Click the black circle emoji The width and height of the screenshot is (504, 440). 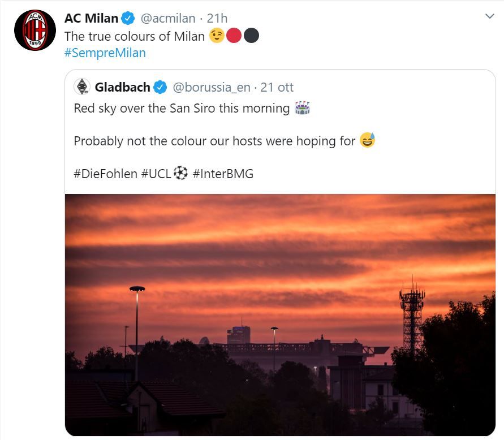click(x=251, y=36)
